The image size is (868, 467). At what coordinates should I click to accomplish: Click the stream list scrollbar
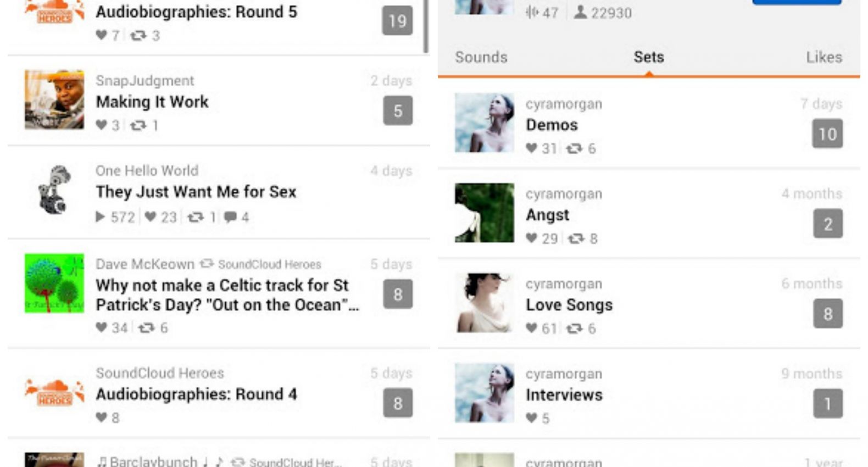click(426, 26)
